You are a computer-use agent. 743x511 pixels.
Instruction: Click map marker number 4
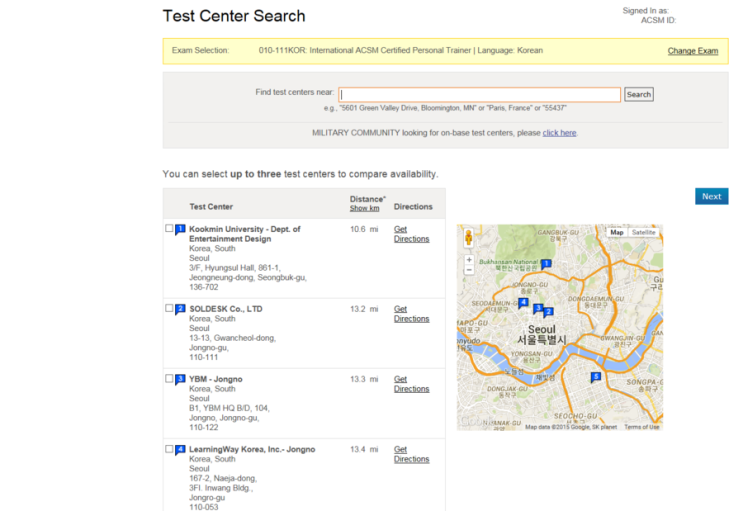pyautogui.click(x=523, y=302)
